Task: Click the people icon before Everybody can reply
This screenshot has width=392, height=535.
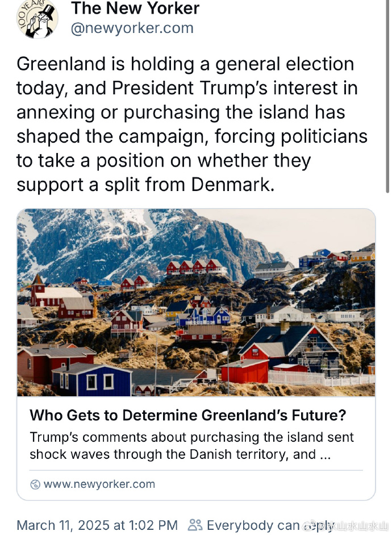Action: (195, 525)
